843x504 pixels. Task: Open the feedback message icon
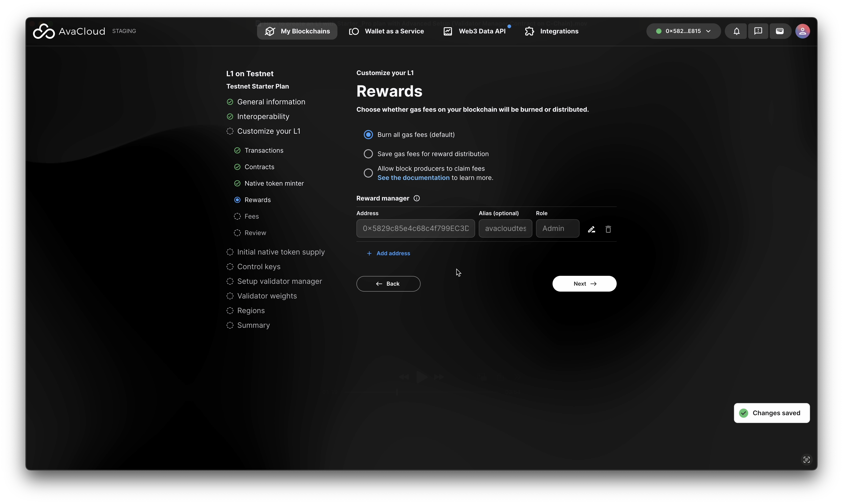pos(758,31)
